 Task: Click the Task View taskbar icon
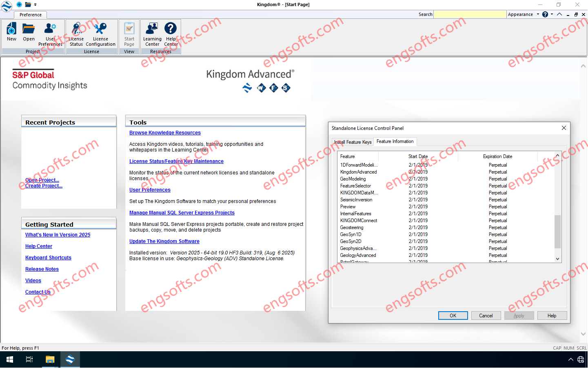pyautogui.click(x=29, y=359)
